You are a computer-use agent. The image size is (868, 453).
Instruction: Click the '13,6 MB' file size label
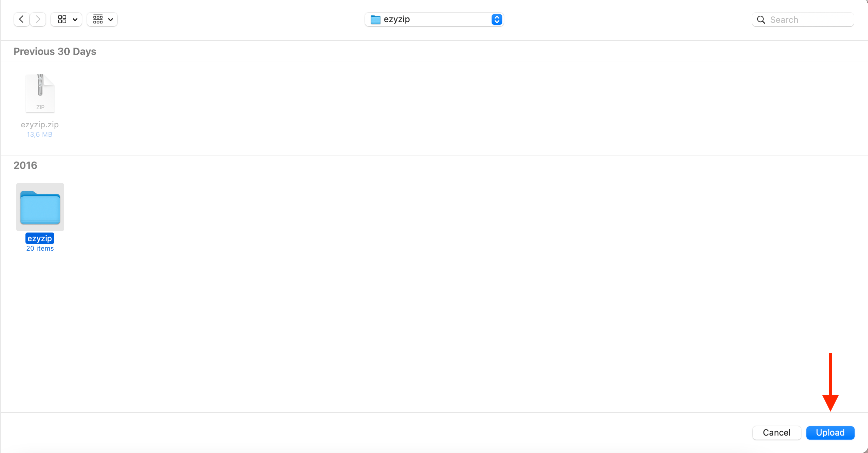40,134
